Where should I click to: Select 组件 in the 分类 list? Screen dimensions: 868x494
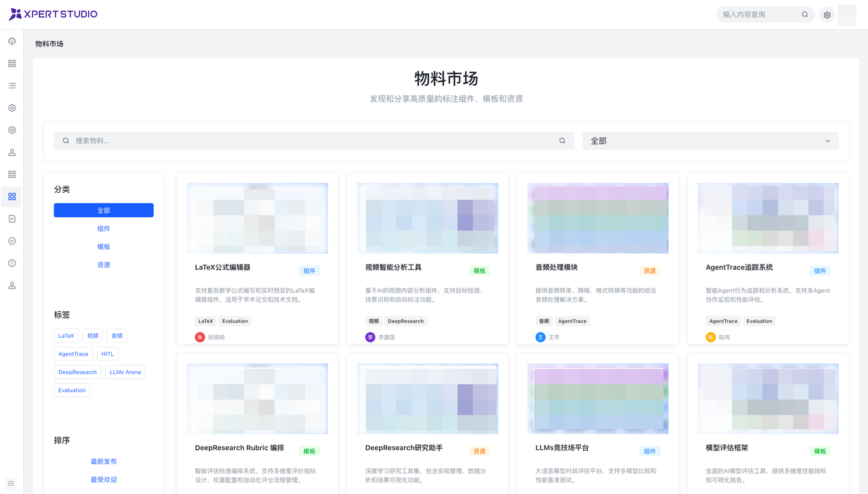(104, 229)
